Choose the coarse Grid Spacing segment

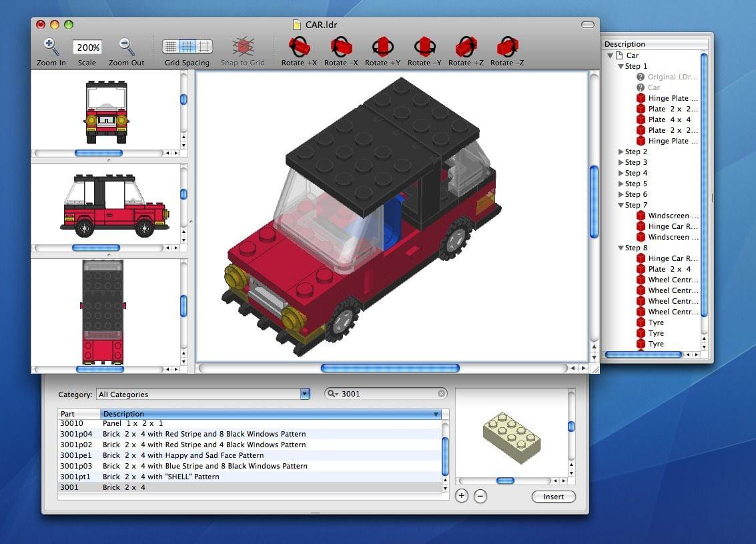click(204, 46)
